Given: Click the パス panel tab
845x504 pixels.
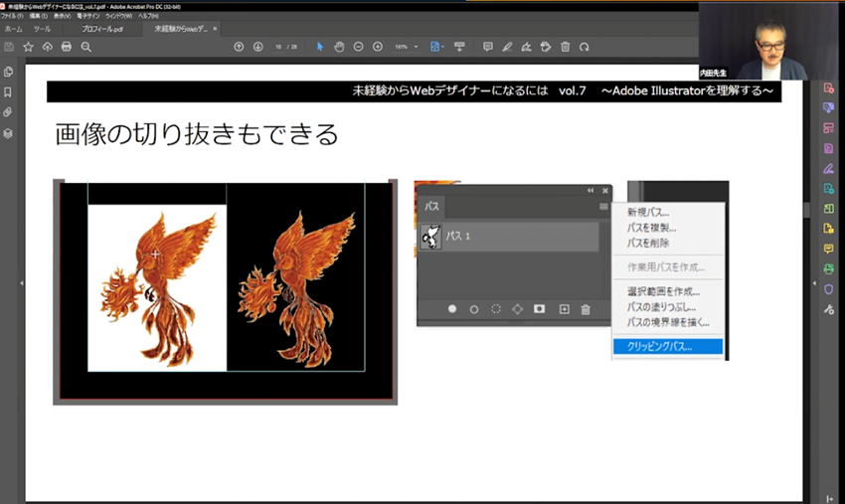Looking at the screenshot, I should [431, 206].
